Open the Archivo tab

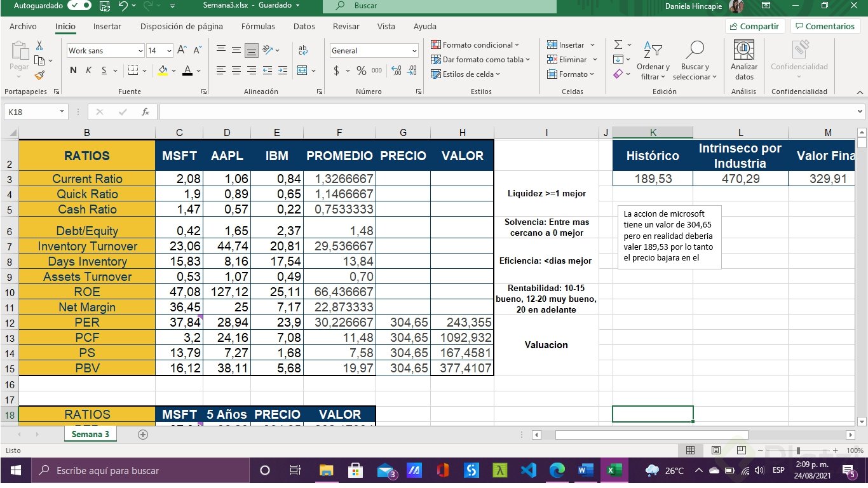pos(23,27)
